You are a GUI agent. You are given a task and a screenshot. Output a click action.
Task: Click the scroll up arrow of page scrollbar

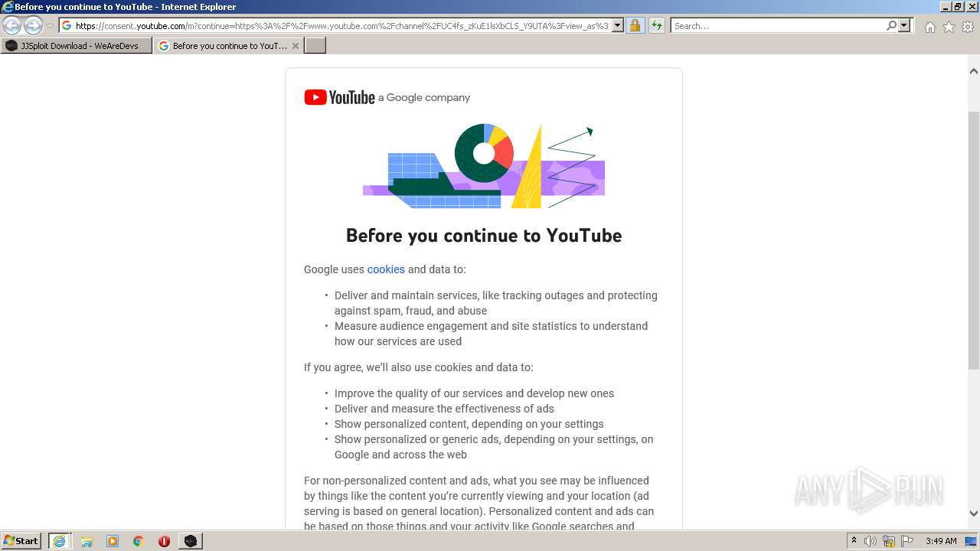pyautogui.click(x=974, y=71)
